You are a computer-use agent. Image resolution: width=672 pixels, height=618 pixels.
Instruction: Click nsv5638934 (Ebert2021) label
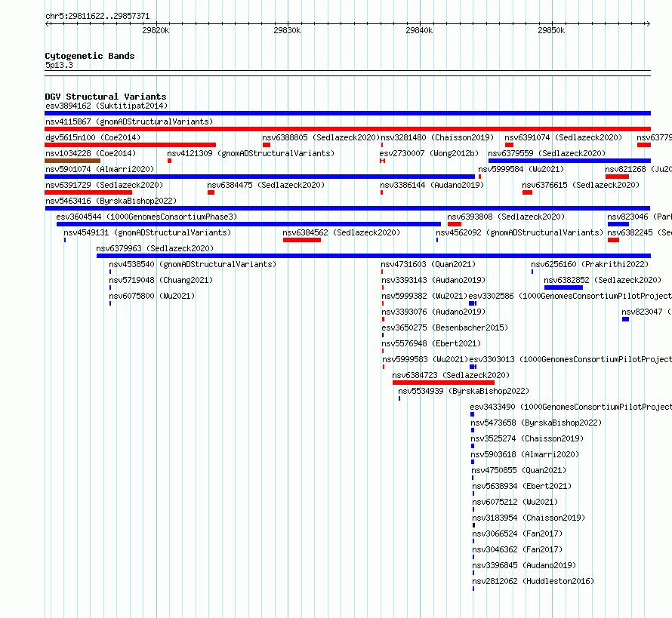(522, 486)
